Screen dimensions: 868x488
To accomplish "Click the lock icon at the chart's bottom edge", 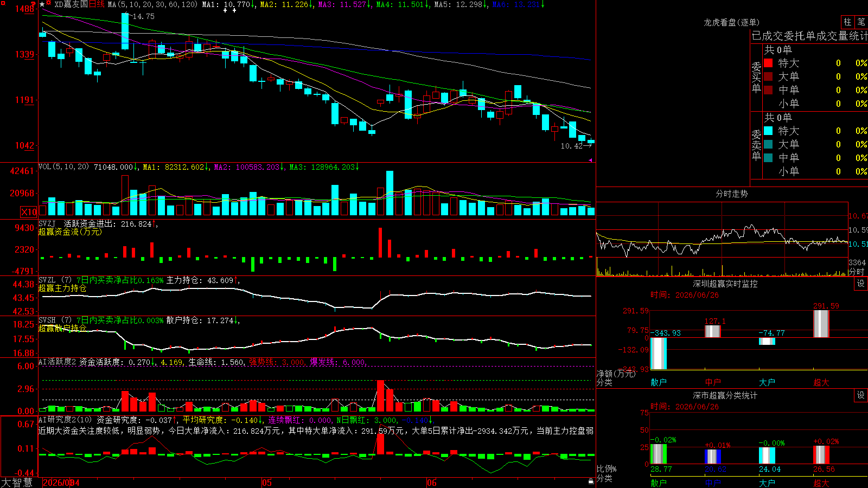I will [591, 481].
